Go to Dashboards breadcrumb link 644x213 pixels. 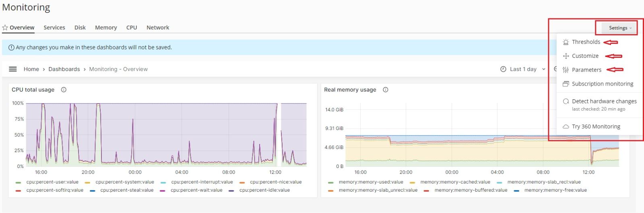click(64, 69)
